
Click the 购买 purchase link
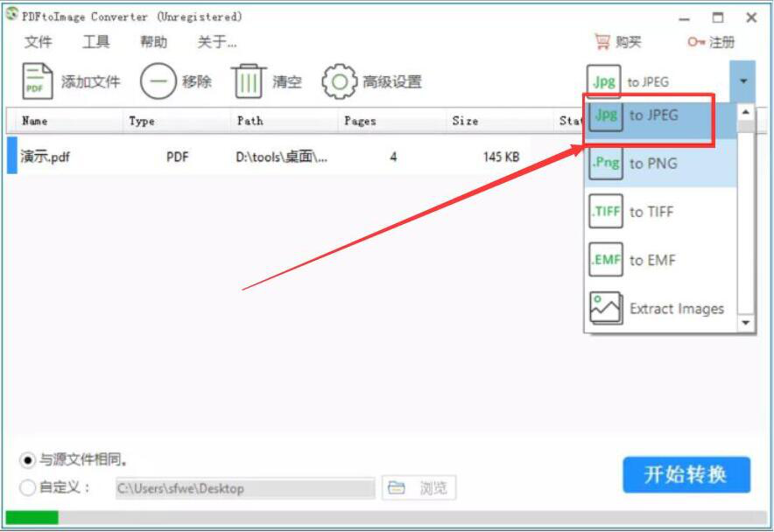[x=628, y=42]
